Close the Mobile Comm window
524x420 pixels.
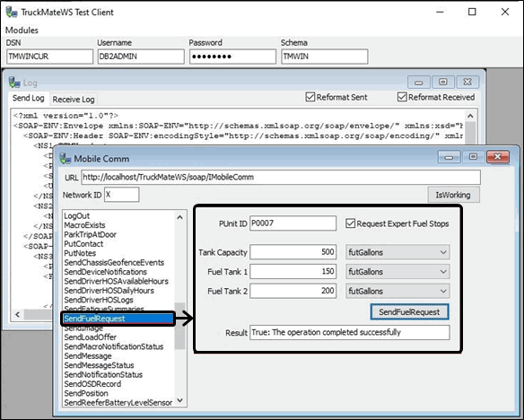pos(498,157)
